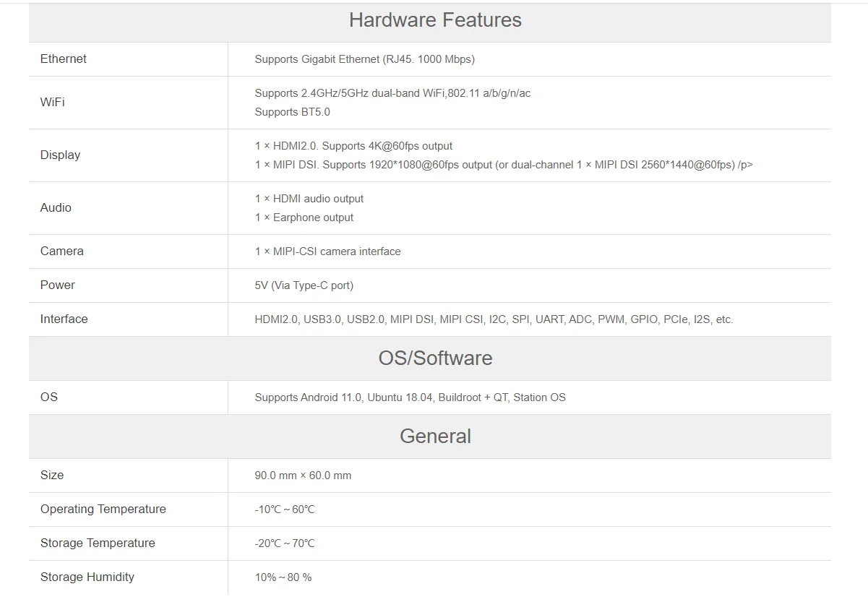This screenshot has width=868, height=615.
Task: Click the Storage Humidity 10% ~ 80% value
Action: pos(283,577)
